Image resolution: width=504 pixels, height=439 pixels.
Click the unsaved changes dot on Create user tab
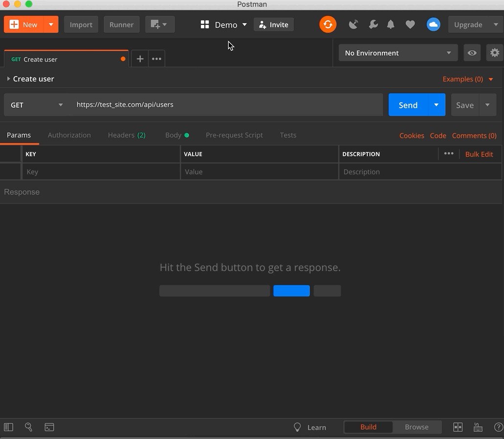click(x=123, y=59)
